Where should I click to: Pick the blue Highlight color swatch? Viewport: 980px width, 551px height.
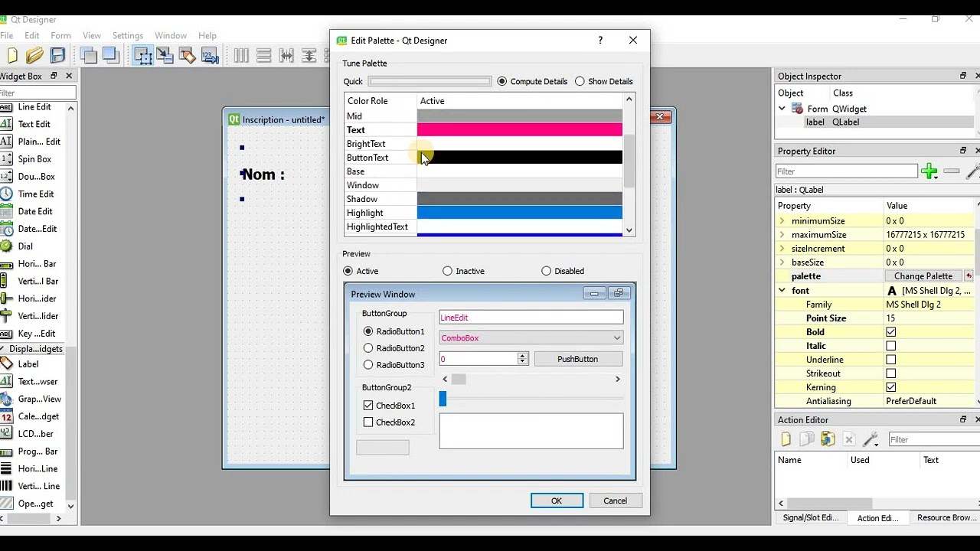[520, 213]
